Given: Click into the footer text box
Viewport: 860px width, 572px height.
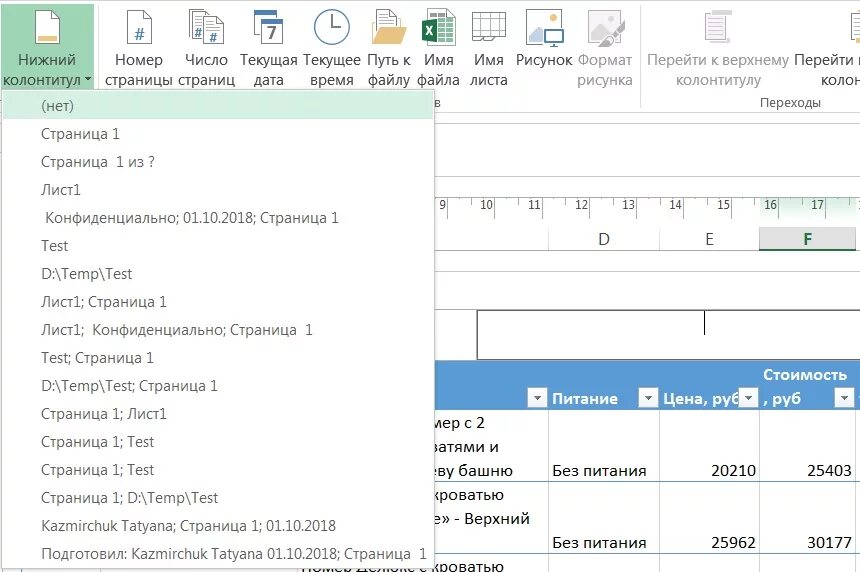Looking at the screenshot, I should coord(668,335).
